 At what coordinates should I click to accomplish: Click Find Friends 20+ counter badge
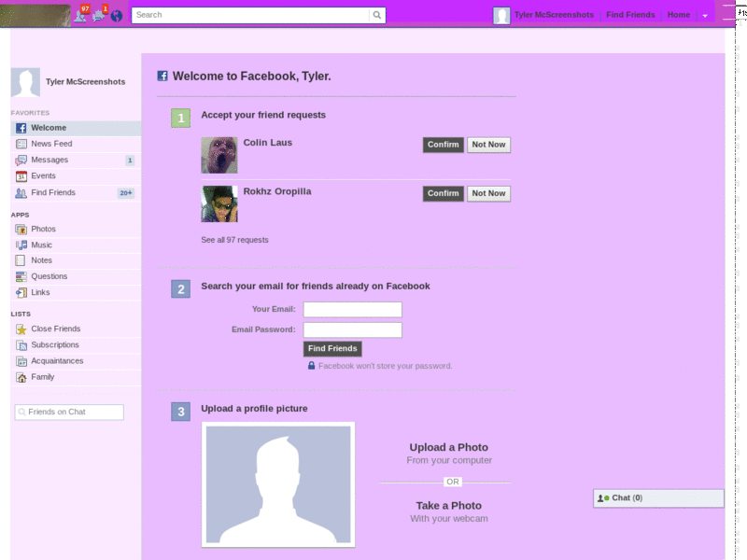126,193
